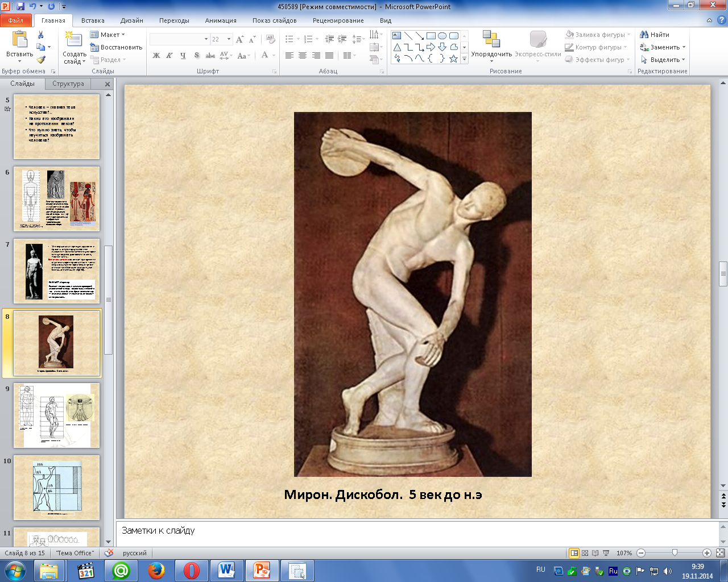Image resolution: width=728 pixels, height=582 pixels.
Task: Clear all formatting eraser icon
Action: 271,39
